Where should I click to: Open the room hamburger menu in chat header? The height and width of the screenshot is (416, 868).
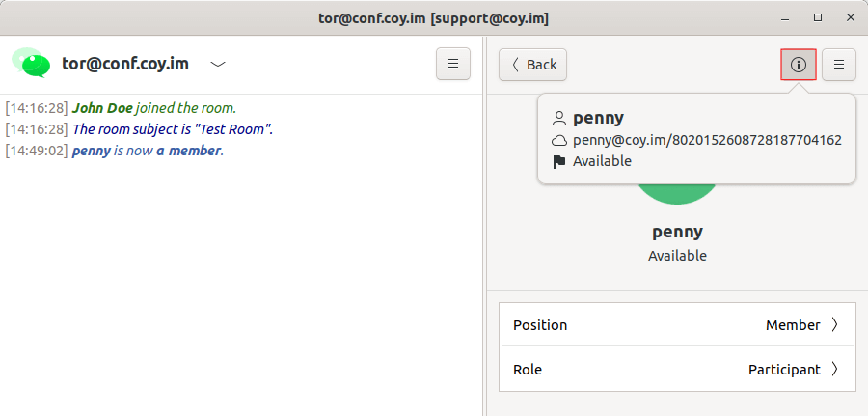pyautogui.click(x=453, y=64)
